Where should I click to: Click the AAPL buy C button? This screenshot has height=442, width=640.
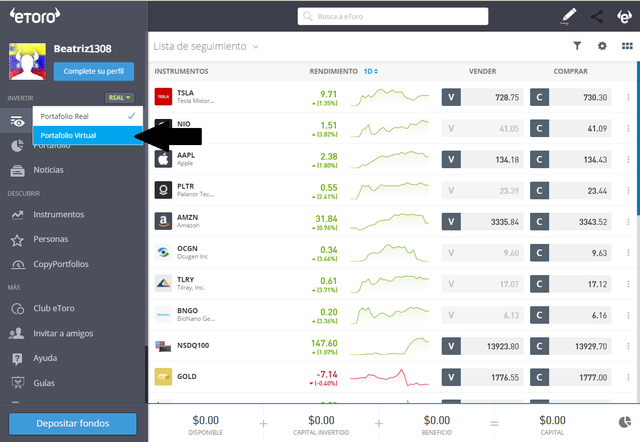pyautogui.click(x=539, y=160)
